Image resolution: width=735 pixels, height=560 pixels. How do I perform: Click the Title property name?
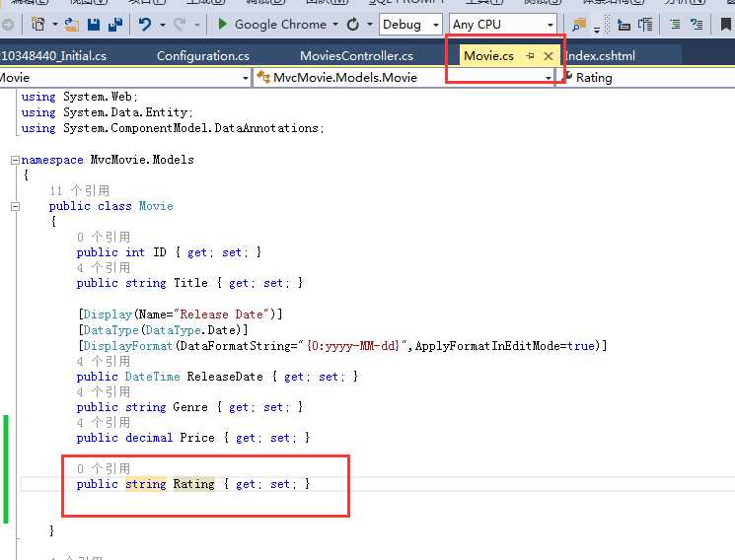click(x=190, y=283)
